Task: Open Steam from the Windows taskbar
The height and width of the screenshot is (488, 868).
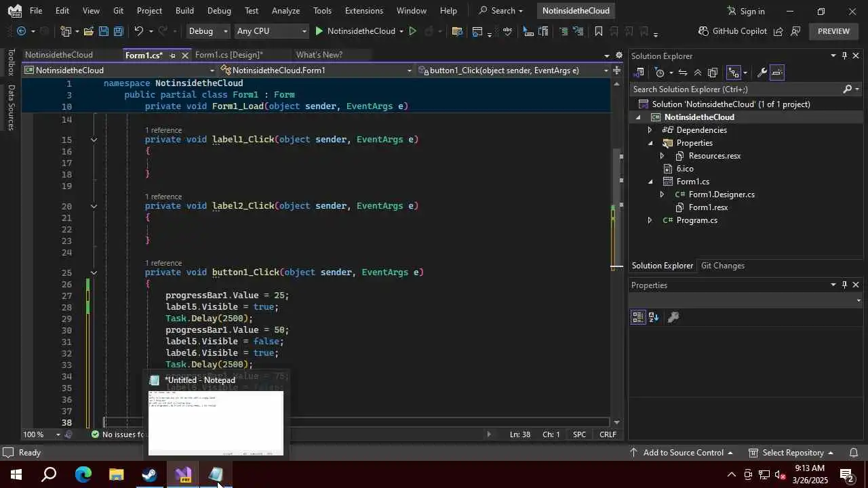Action: click(x=149, y=474)
